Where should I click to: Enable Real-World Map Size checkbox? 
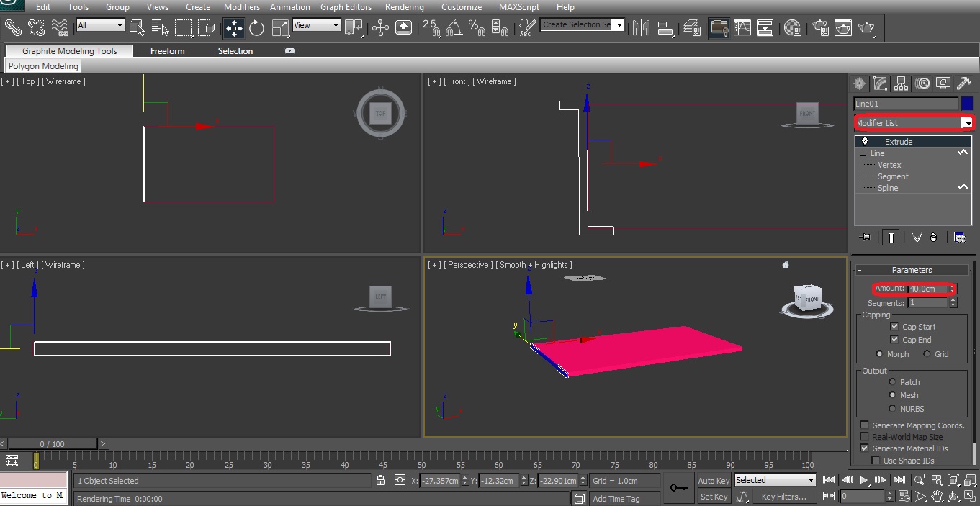coord(864,437)
